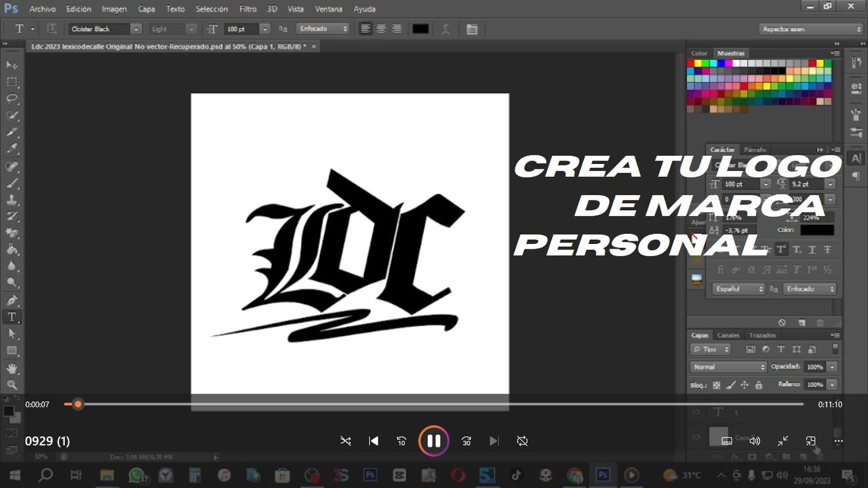Select the Quick Selection tool
Screen dimensions: 868x488
pyautogui.click(x=12, y=116)
